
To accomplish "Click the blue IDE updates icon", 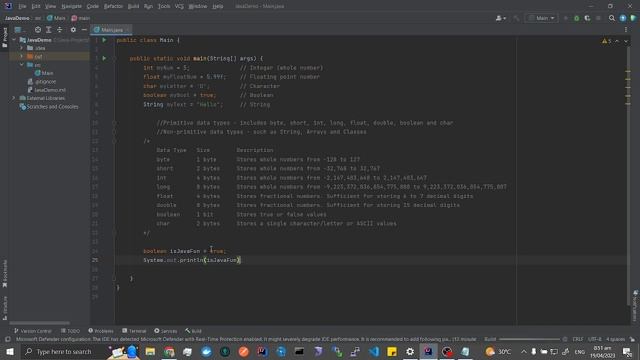I will click(x=623, y=18).
